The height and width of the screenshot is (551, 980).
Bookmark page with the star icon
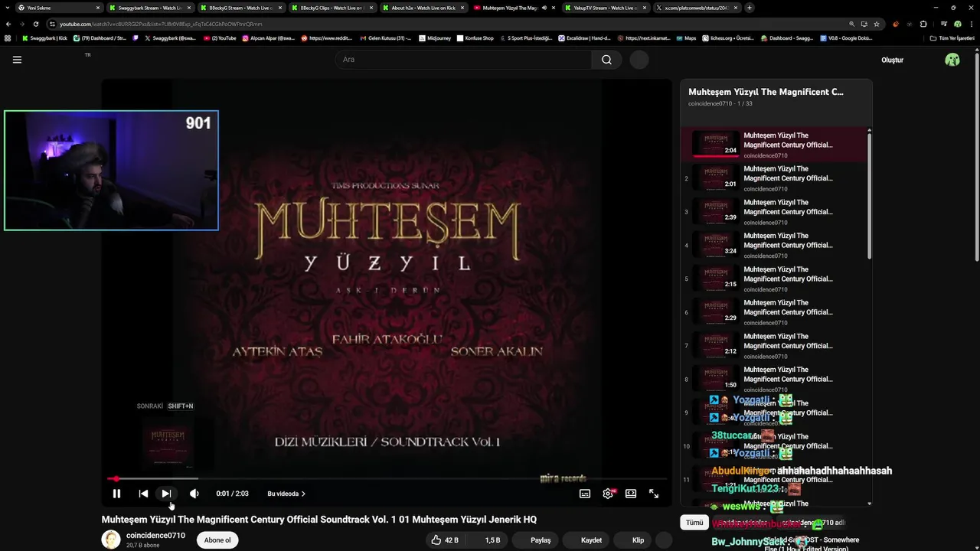point(877,24)
